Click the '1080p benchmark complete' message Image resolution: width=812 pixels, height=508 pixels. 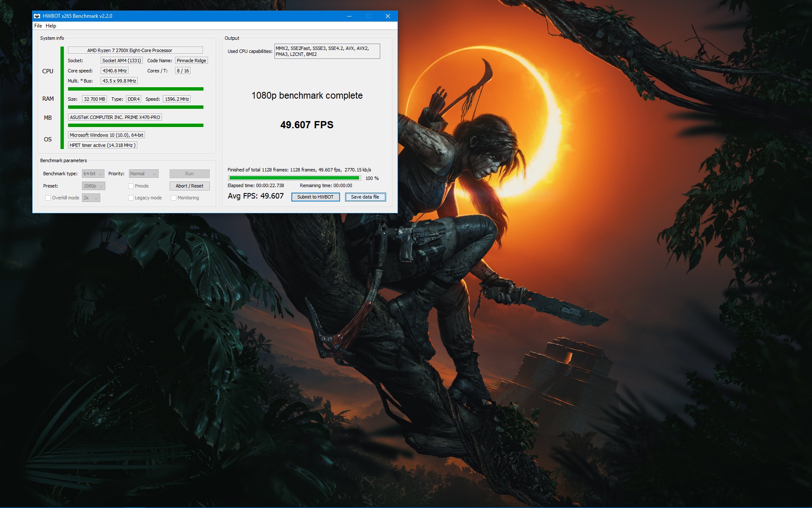[307, 96]
